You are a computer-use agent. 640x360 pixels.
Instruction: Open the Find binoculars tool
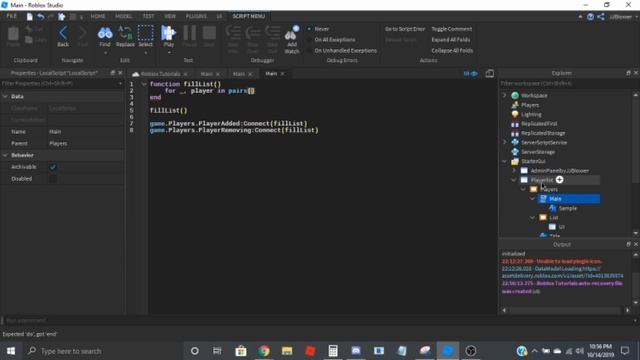click(x=105, y=37)
